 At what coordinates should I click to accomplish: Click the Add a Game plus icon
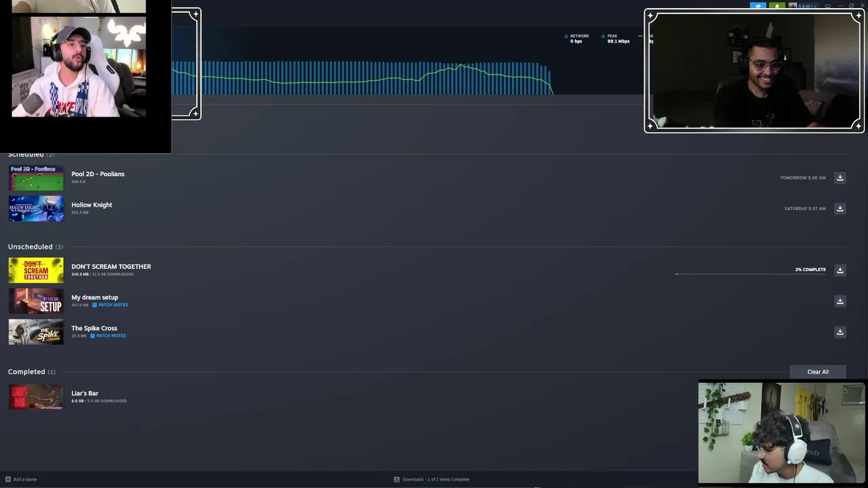pos(8,479)
